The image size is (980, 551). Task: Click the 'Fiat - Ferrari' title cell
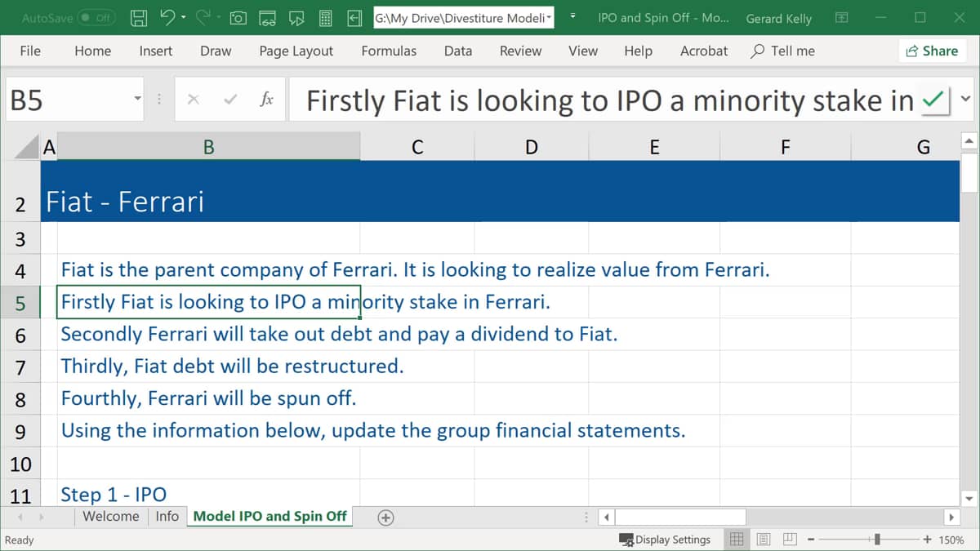pos(125,202)
